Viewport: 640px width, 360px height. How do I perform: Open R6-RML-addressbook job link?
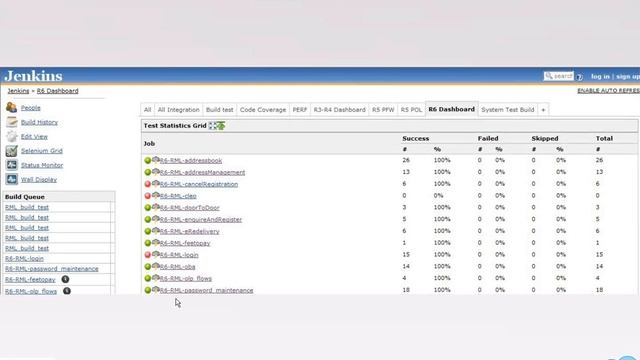tap(191, 160)
